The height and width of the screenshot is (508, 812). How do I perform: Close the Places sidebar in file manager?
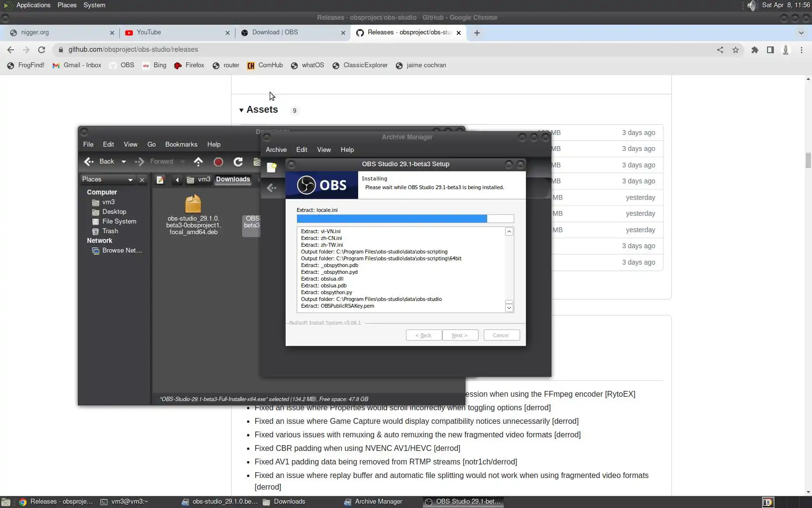(142, 180)
